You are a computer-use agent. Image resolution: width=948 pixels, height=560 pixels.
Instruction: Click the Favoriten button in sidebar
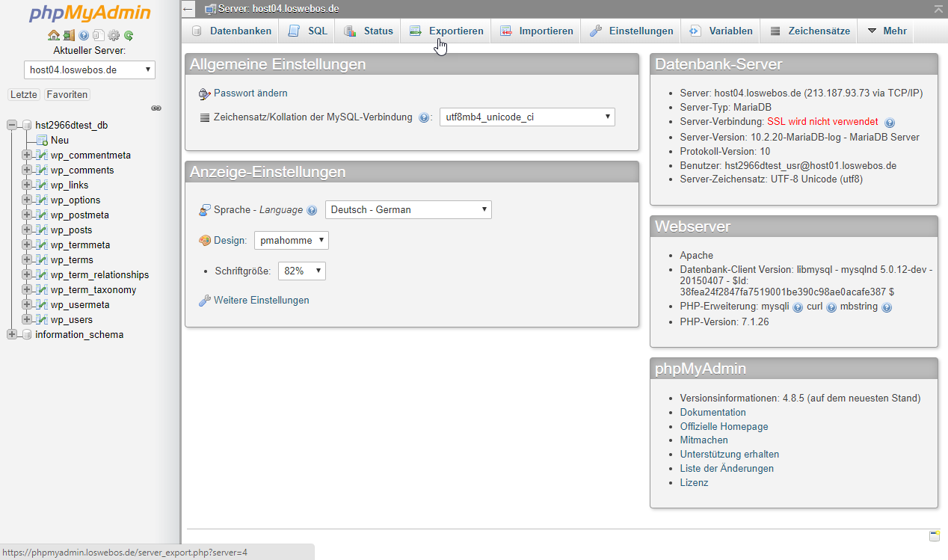[67, 94]
